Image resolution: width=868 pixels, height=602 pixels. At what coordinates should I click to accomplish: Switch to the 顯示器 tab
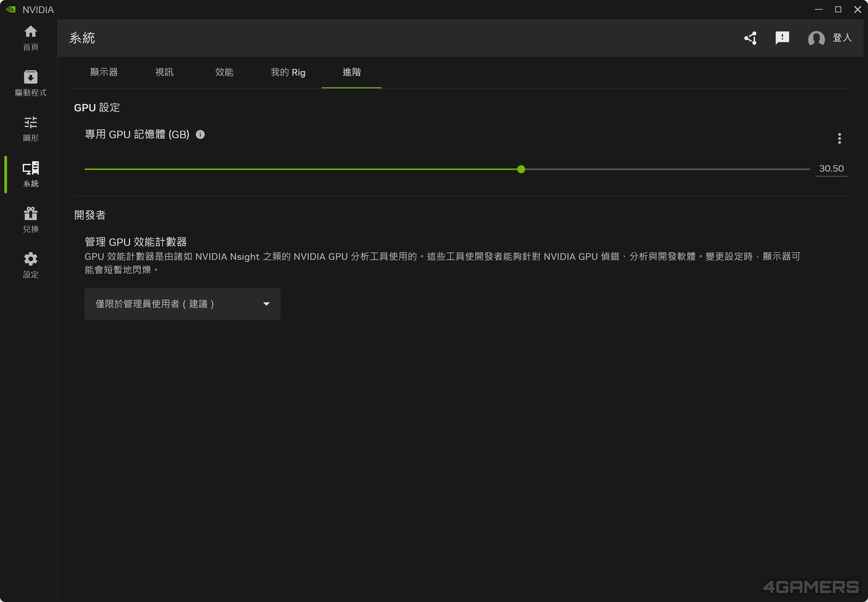104,73
